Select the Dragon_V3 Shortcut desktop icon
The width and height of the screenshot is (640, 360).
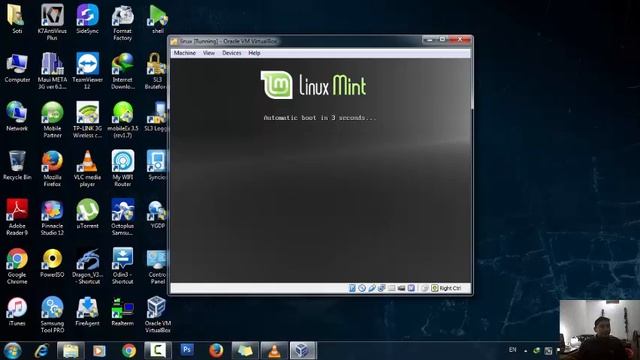[x=87, y=266]
